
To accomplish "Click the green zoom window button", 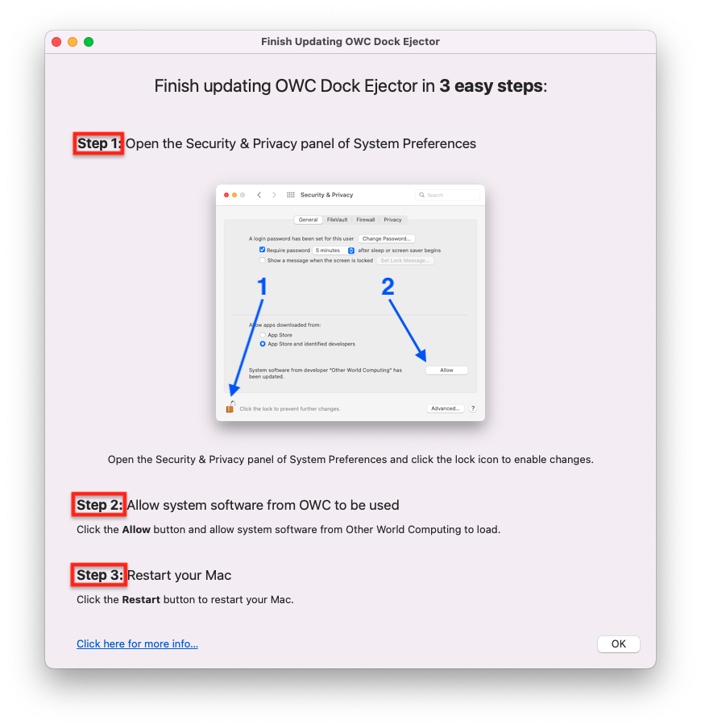I will 89,42.
